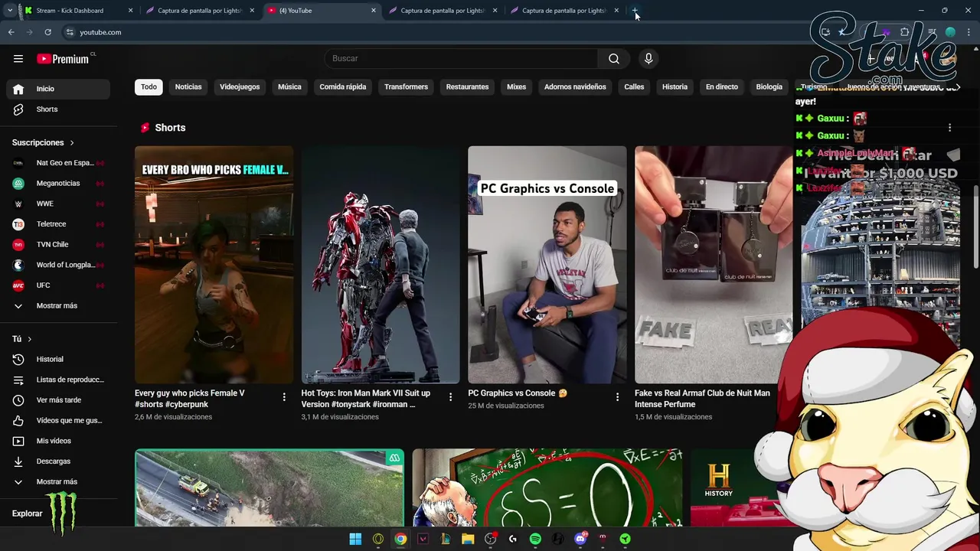Select the Restaurantes filter chip
980x551 pixels.
(467, 86)
